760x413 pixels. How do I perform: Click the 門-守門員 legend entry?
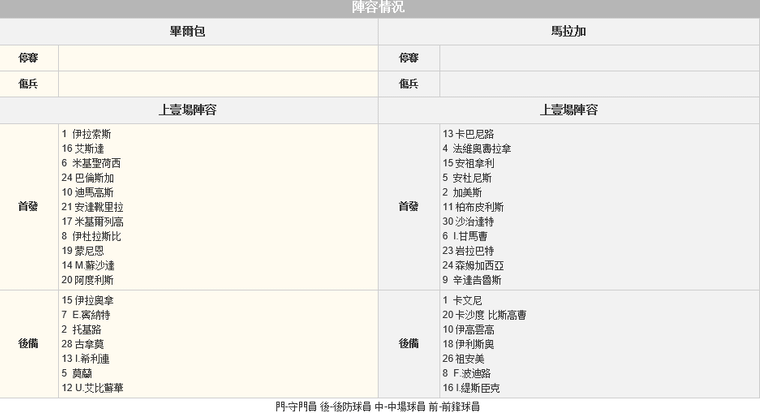[x=296, y=407]
